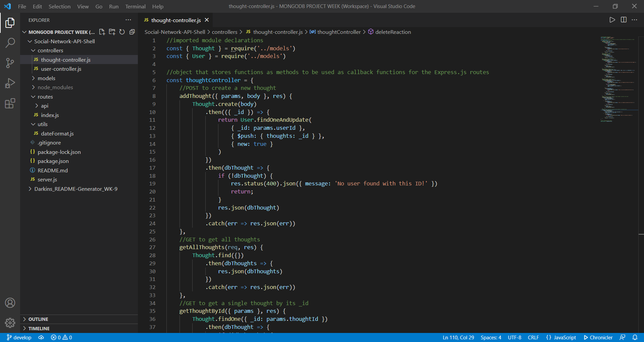The height and width of the screenshot is (342, 644).
Task: Toggle do-not-disturb on the notifications bell
Action: coord(635,337)
